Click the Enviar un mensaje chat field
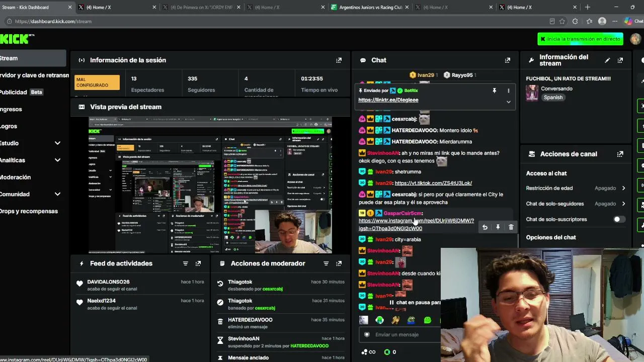This screenshot has width=644, height=362. point(400,334)
